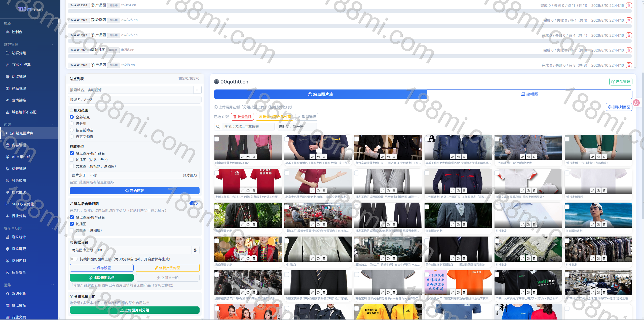This screenshot has height=320, width=644.
Task: Open the 按域名: A→Z sort dropdown
Action: [x=134, y=100]
